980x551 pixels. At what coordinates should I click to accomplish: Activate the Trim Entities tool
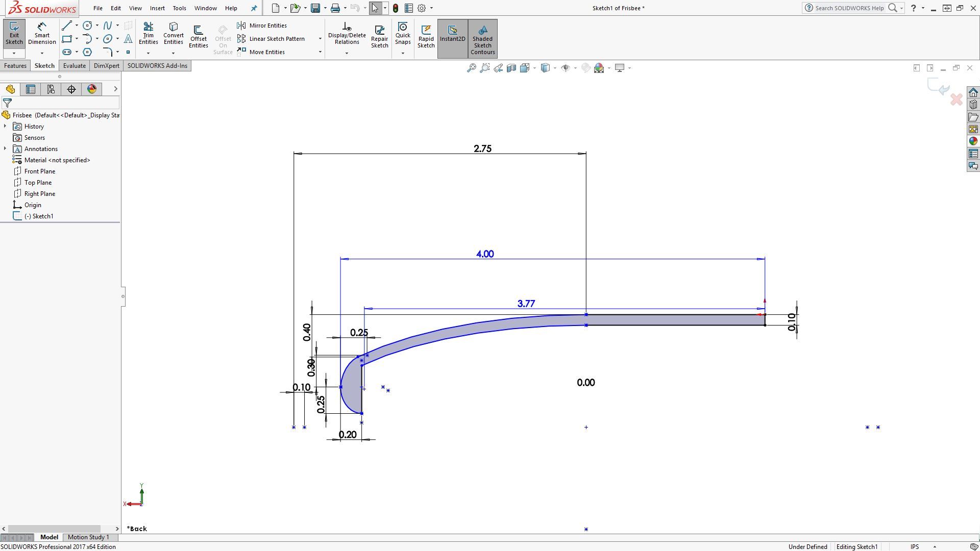(x=148, y=34)
